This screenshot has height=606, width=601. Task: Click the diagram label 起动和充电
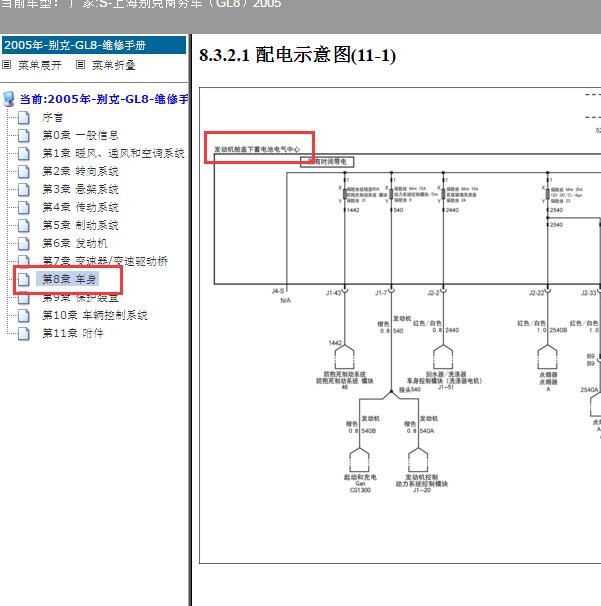coord(360,477)
